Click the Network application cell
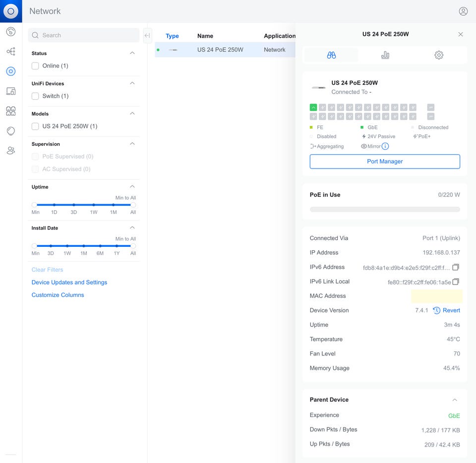 [x=274, y=50]
